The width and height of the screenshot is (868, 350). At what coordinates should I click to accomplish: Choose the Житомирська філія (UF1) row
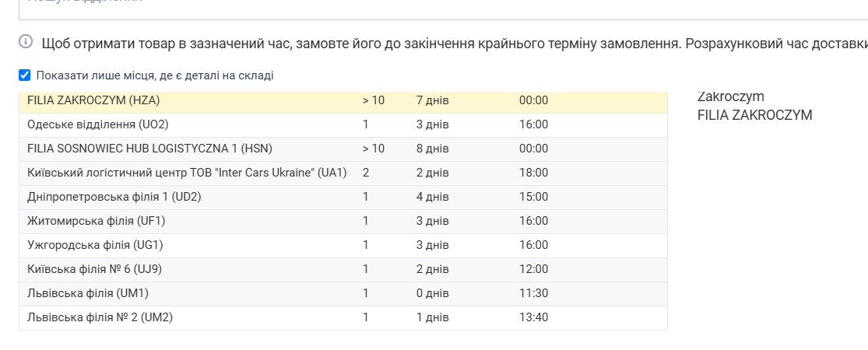96,221
